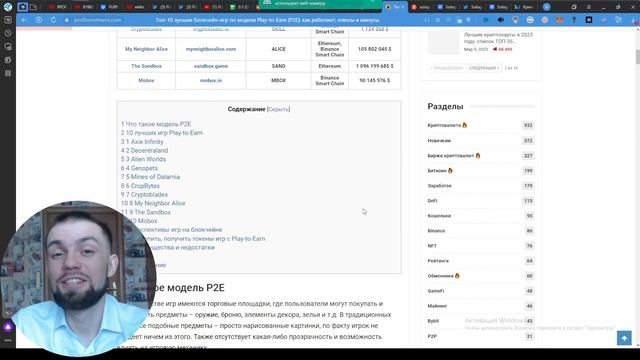Open the 'Биржи криптовалют' category
Image resolution: width=640 pixels, height=360 pixels.
[451, 156]
